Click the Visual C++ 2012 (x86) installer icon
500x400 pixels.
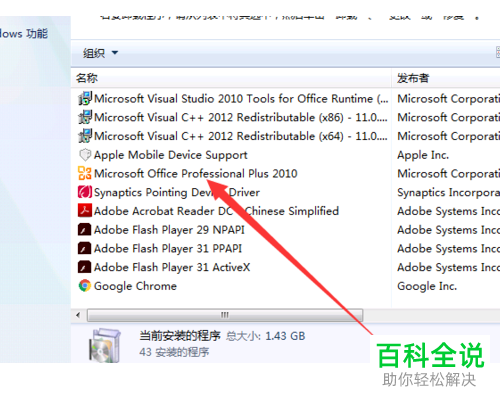[x=85, y=117]
